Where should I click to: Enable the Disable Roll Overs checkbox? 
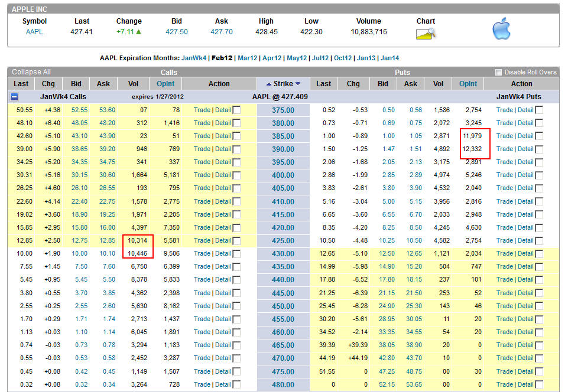498,73
